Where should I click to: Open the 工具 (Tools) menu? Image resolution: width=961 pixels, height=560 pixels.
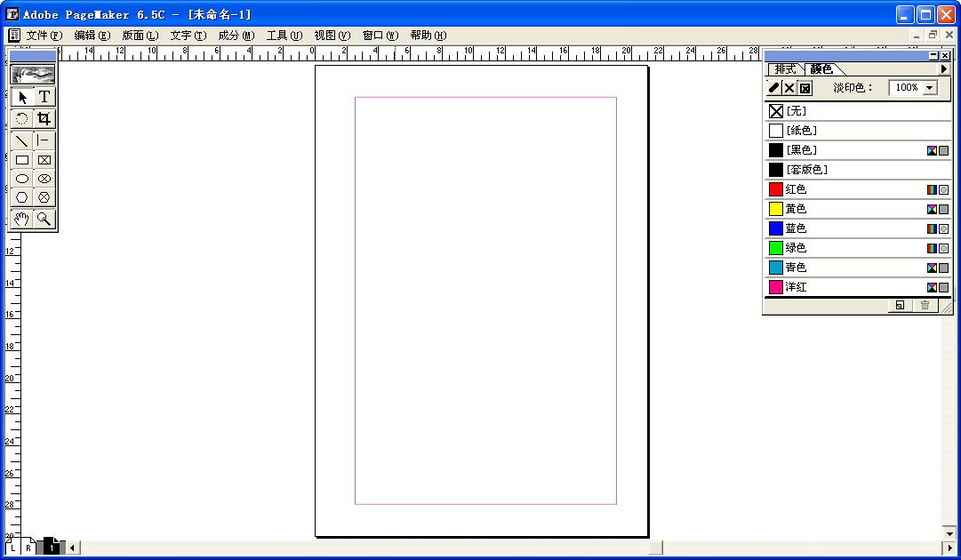click(x=284, y=36)
